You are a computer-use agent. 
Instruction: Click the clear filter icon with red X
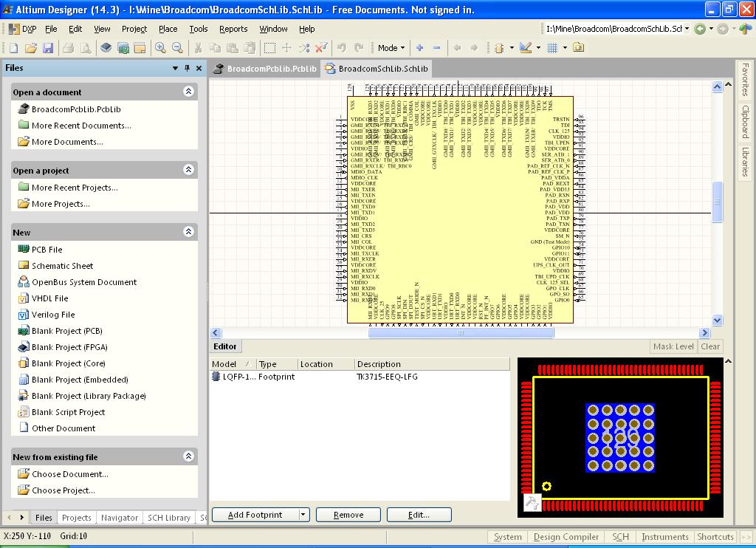click(321, 48)
